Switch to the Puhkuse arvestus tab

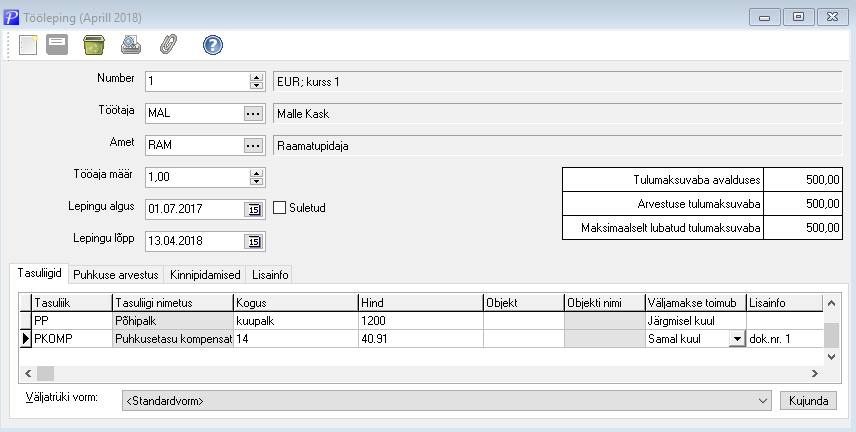coord(116,275)
